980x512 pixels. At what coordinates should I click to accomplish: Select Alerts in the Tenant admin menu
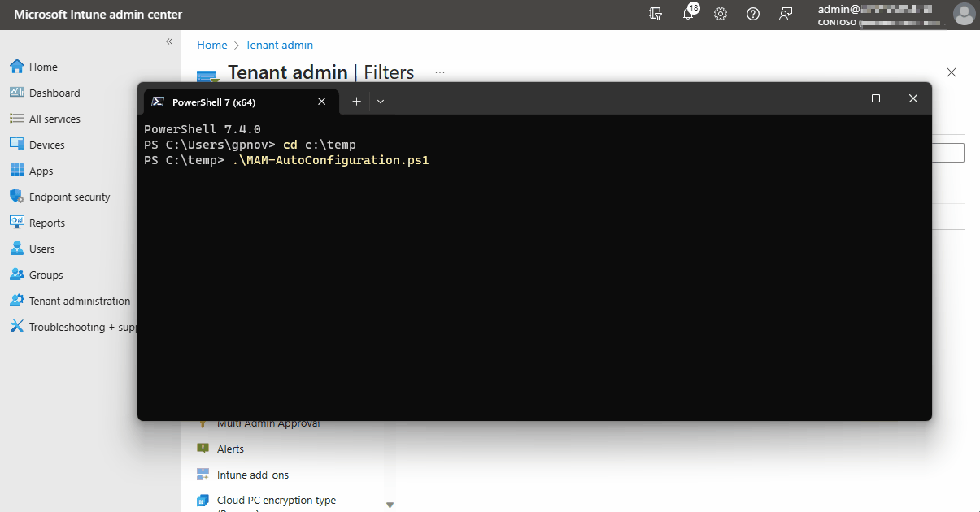tap(232, 448)
